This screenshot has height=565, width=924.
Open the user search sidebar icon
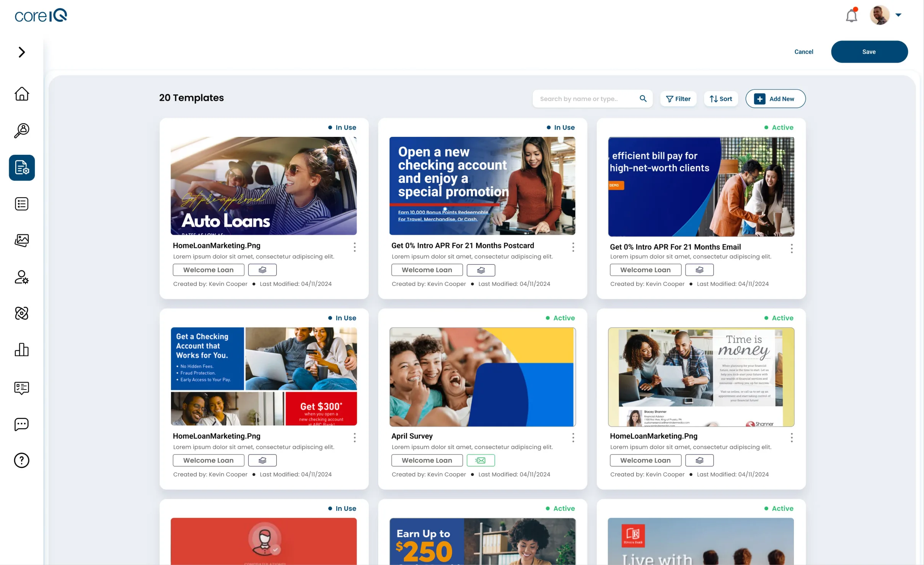point(22,130)
